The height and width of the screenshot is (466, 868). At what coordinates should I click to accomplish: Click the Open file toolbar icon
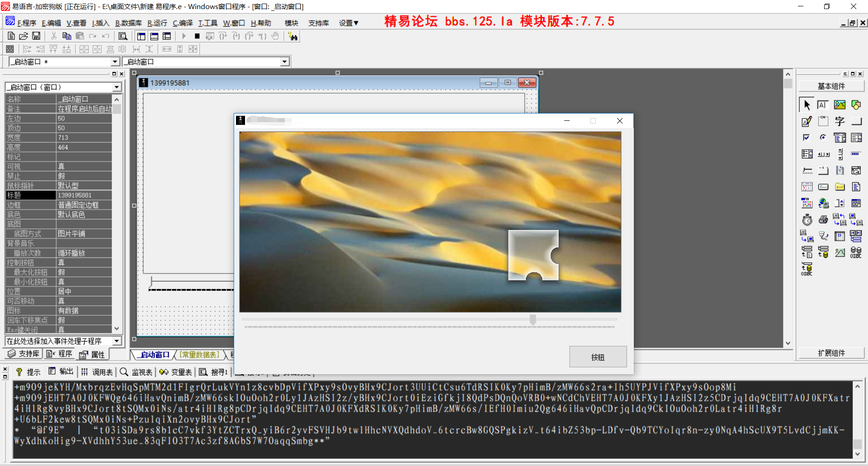[x=24, y=36]
